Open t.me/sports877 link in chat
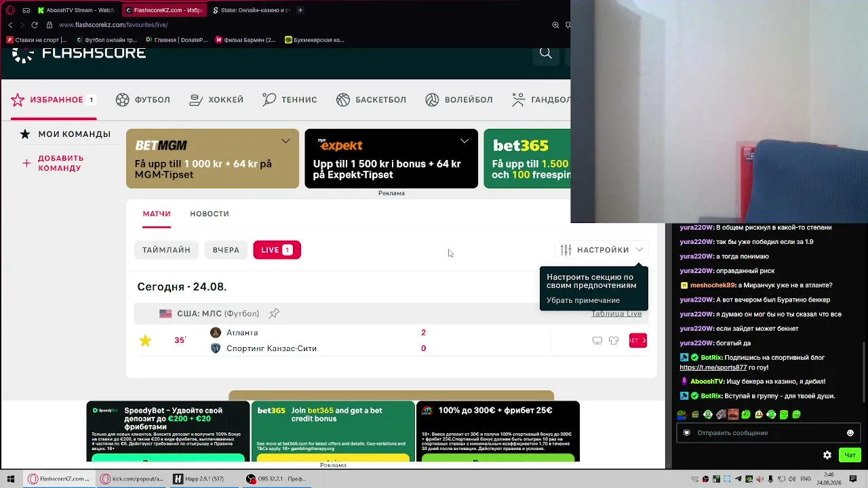The image size is (868, 488). click(713, 367)
